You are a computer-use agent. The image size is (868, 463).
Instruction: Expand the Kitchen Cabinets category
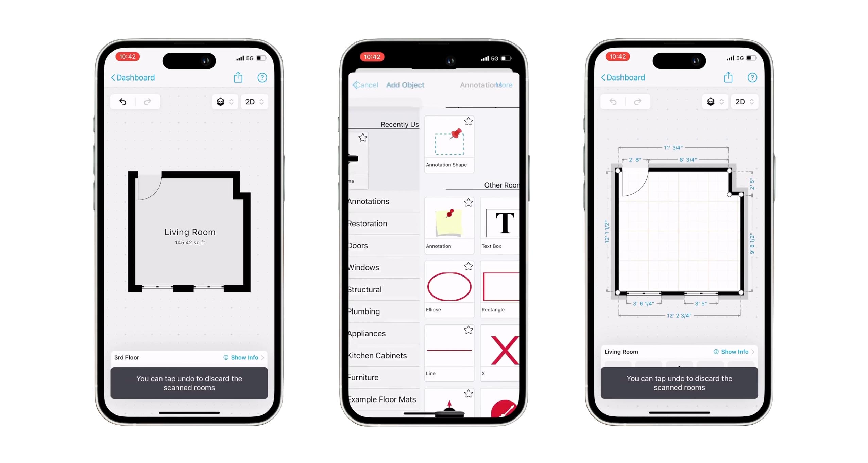[379, 355]
